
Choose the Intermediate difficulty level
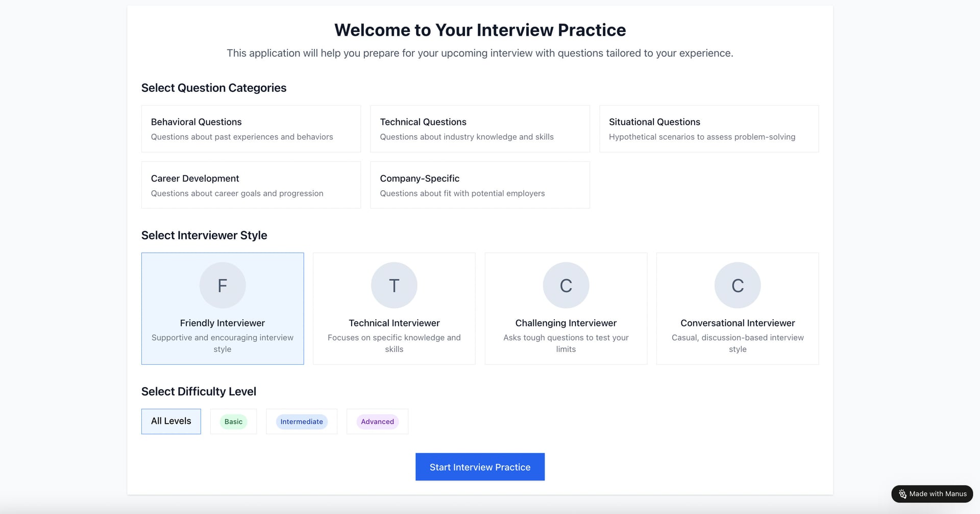pyautogui.click(x=302, y=422)
